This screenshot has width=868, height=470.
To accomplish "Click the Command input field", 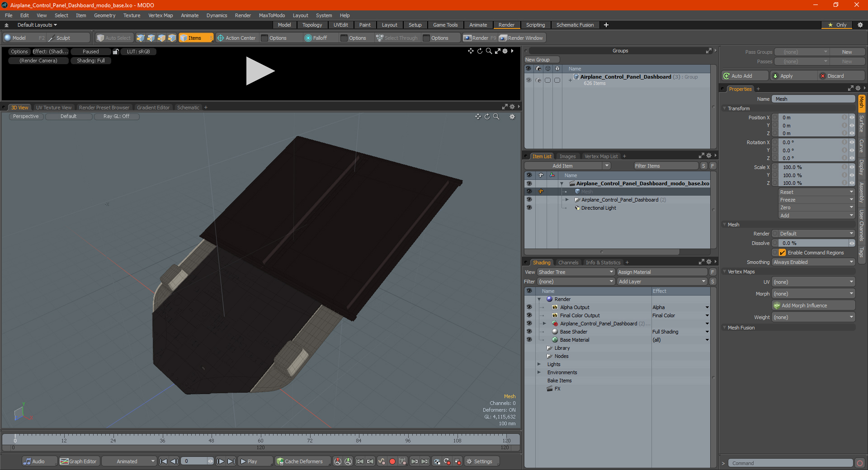I will 790,463.
